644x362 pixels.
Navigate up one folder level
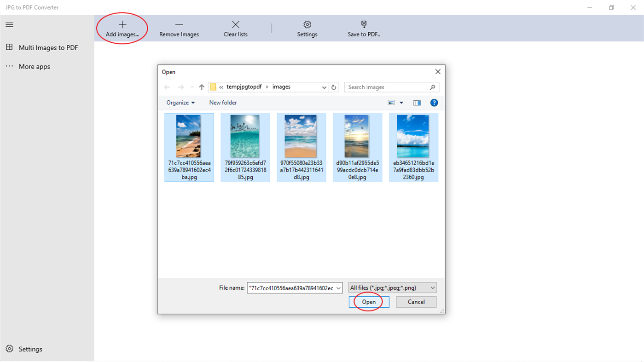pos(201,86)
